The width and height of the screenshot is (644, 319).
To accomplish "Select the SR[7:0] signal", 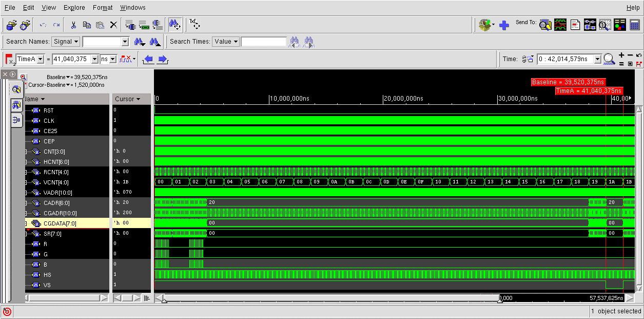I will click(x=52, y=233).
